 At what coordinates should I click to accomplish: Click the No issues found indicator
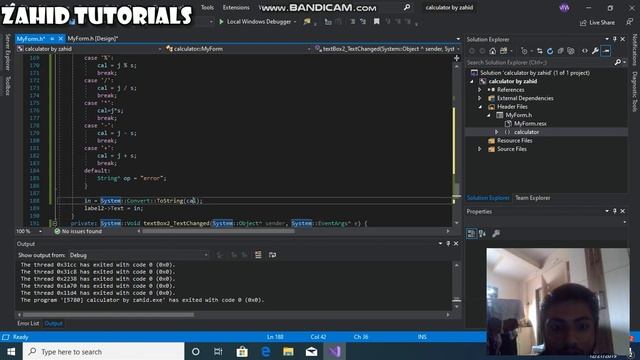[x=78, y=231]
